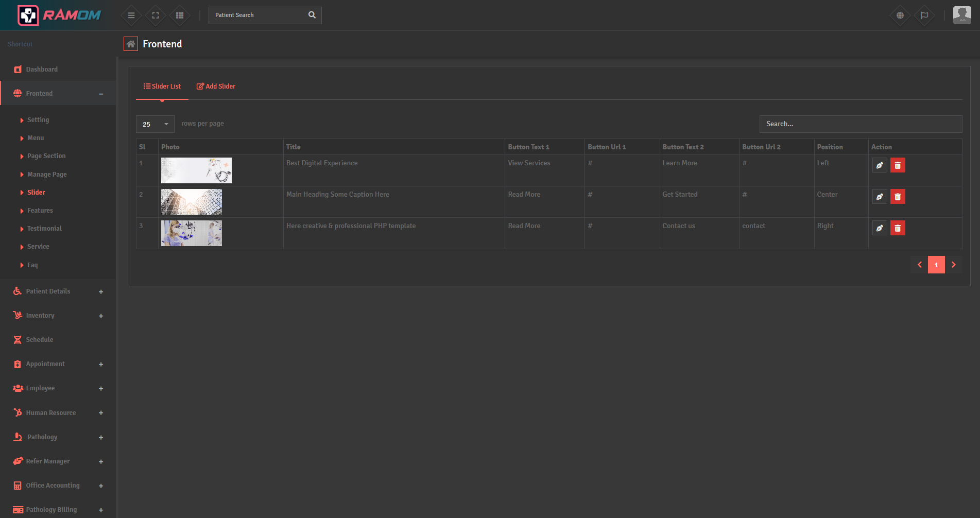
Task: Open the contact Button Url 2 link
Action: click(x=753, y=226)
